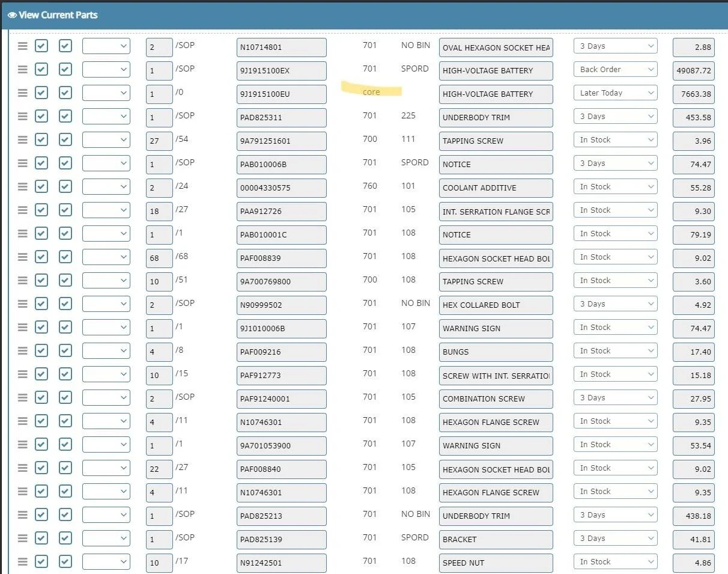Click the eye icon beside View Current Parts

(x=12, y=15)
